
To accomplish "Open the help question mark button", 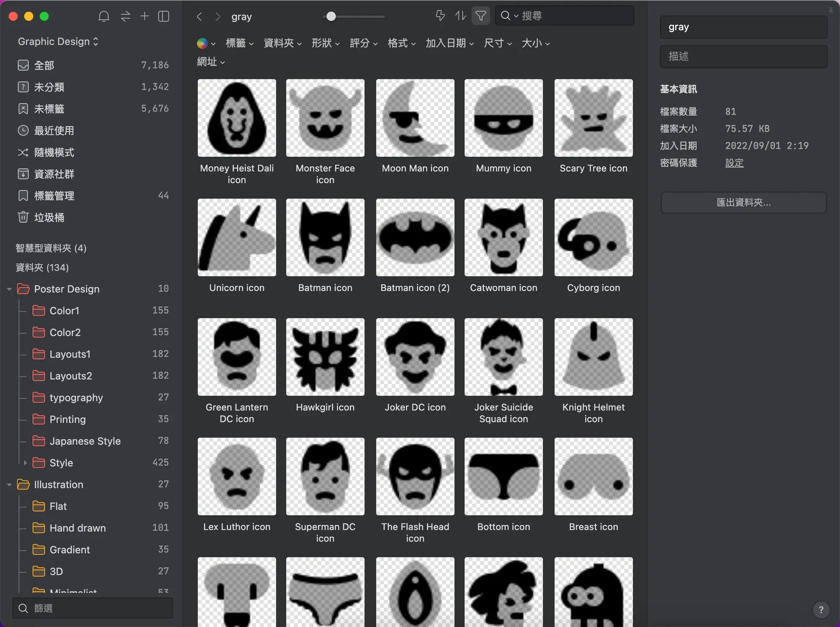I will coord(821,609).
